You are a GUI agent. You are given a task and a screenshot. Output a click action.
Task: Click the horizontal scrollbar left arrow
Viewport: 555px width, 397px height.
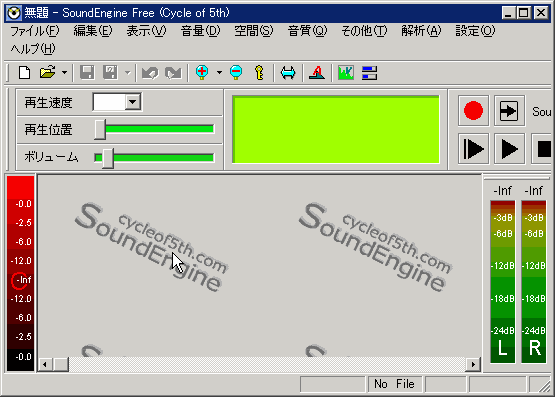45,364
